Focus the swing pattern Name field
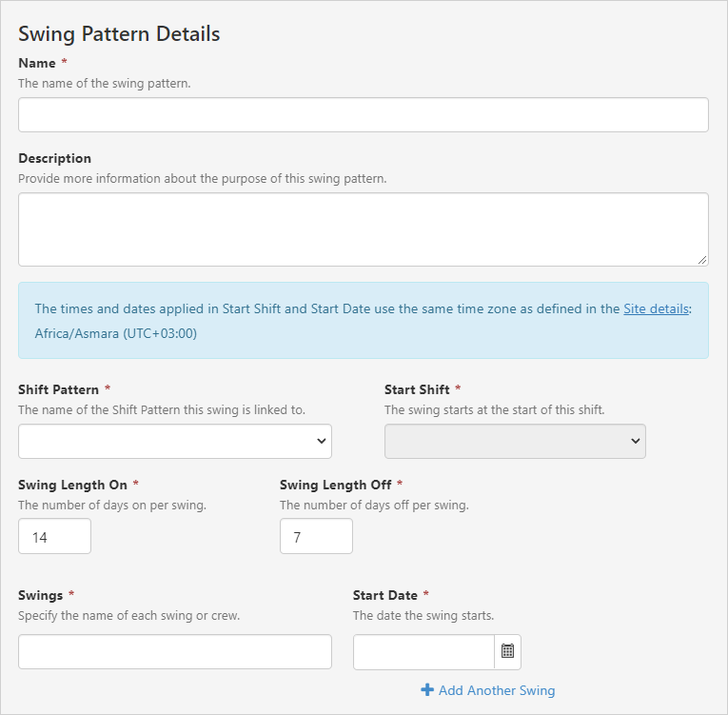The image size is (728, 715). 364,114
